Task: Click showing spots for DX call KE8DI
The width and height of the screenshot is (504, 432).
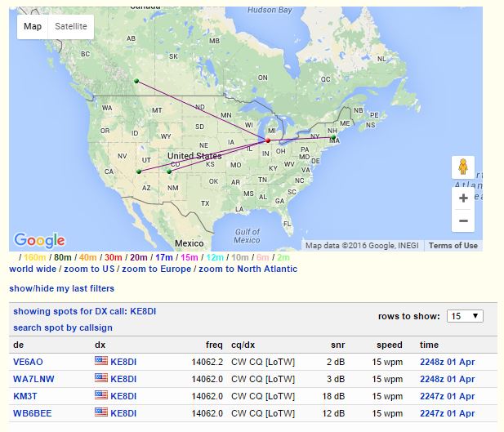Action: click(84, 311)
